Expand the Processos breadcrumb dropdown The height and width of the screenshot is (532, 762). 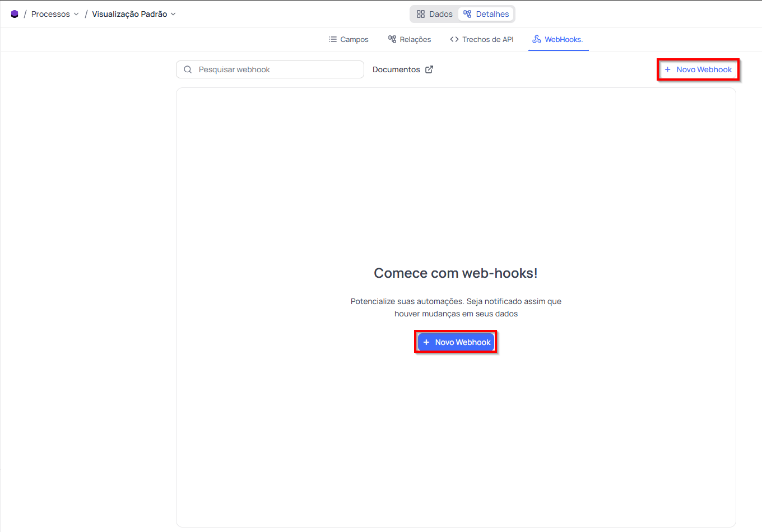[77, 13]
